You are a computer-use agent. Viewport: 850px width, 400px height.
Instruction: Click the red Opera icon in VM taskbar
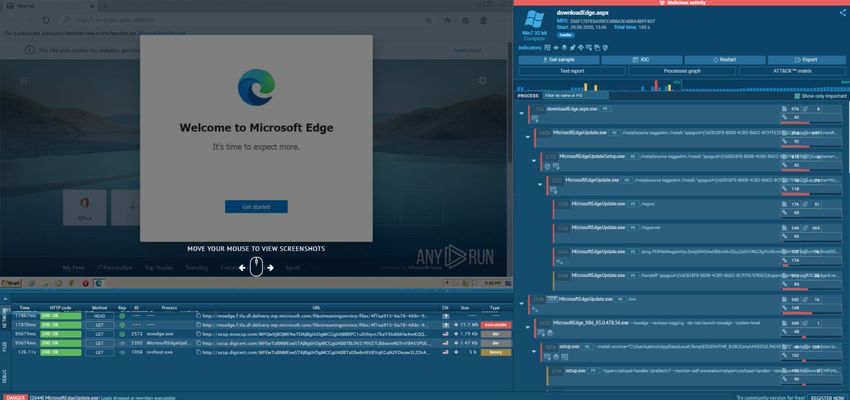click(86, 283)
